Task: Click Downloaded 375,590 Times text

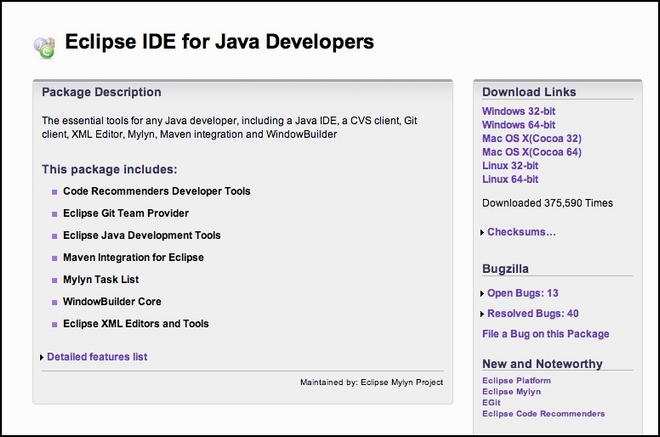Action: (547, 203)
